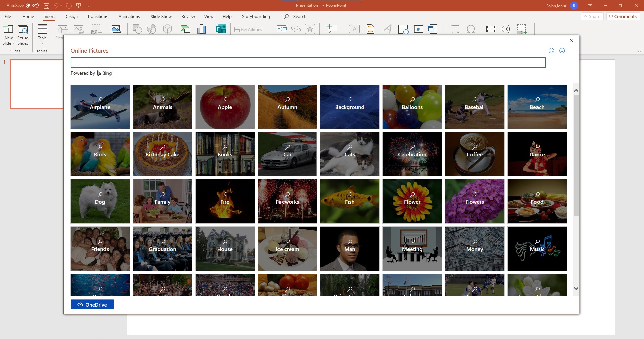Give negative feedback with the frown icon
644x339 pixels.
pyautogui.click(x=562, y=51)
